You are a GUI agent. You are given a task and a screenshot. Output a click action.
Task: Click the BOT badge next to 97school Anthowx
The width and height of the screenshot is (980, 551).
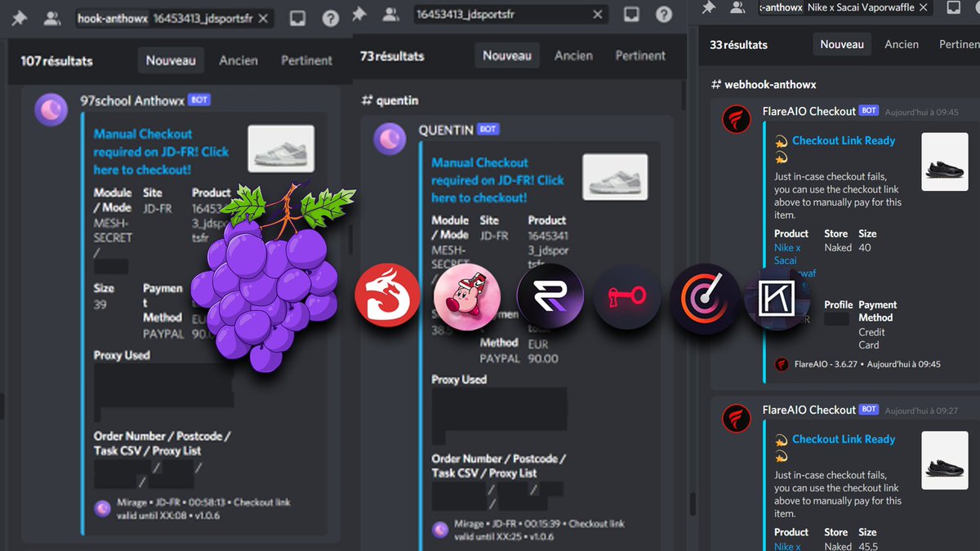[199, 100]
